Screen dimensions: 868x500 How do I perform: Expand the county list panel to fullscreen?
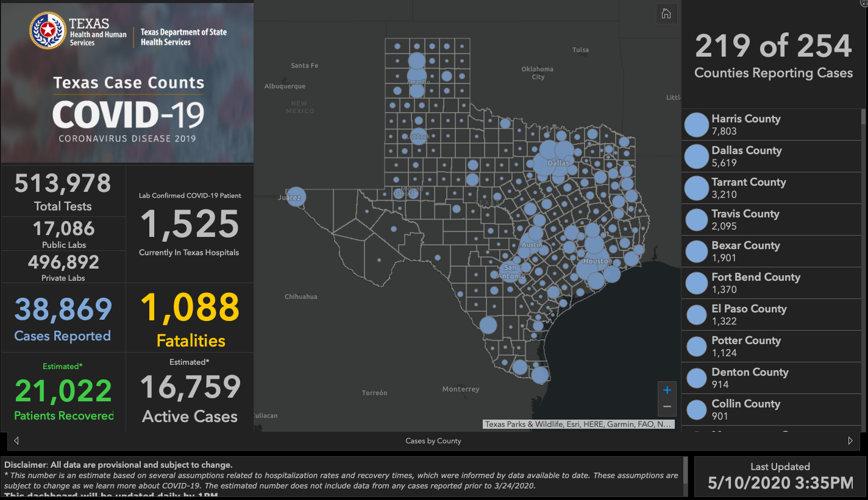(x=863, y=4)
